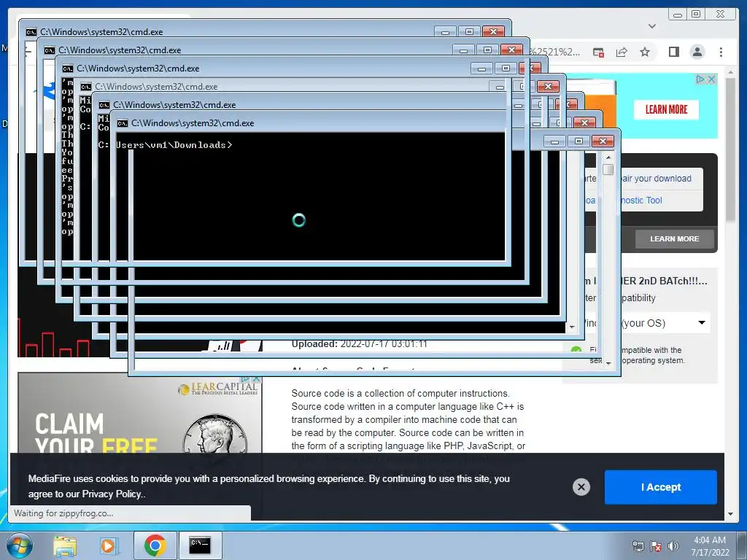Click the Chrome share page icon

point(622,52)
